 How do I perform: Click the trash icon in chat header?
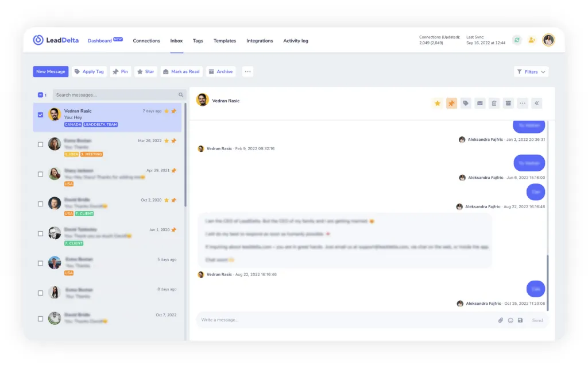[x=494, y=103]
